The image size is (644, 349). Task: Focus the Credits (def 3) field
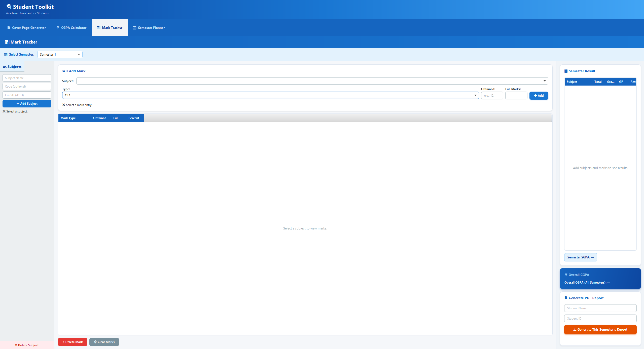tap(27, 95)
